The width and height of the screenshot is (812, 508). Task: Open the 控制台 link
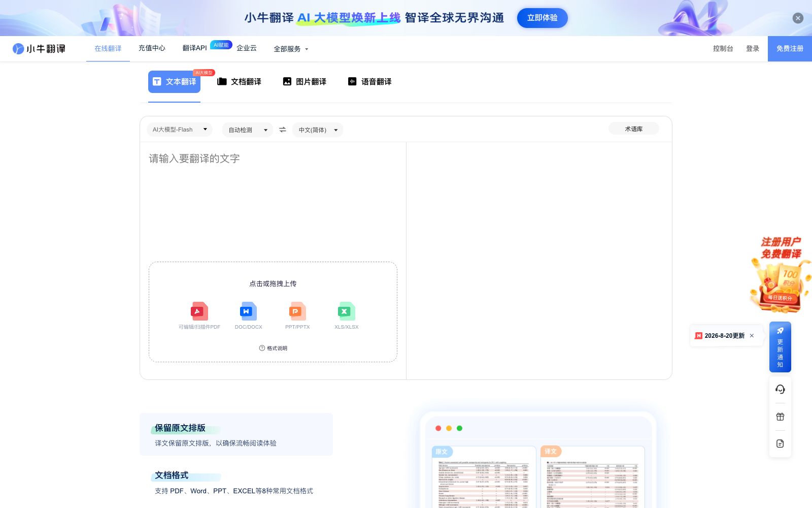tap(723, 49)
